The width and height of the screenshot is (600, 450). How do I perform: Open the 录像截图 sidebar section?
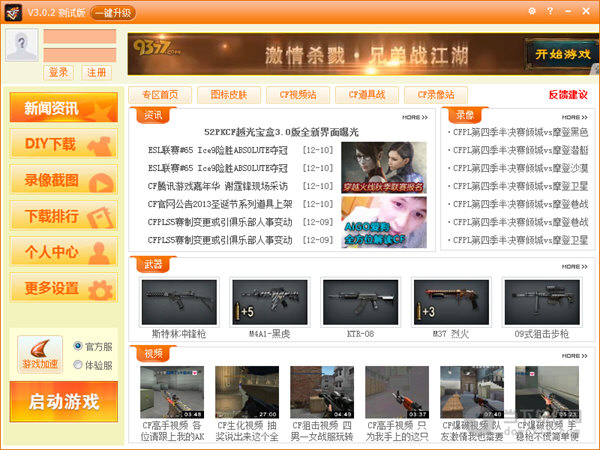click(64, 179)
